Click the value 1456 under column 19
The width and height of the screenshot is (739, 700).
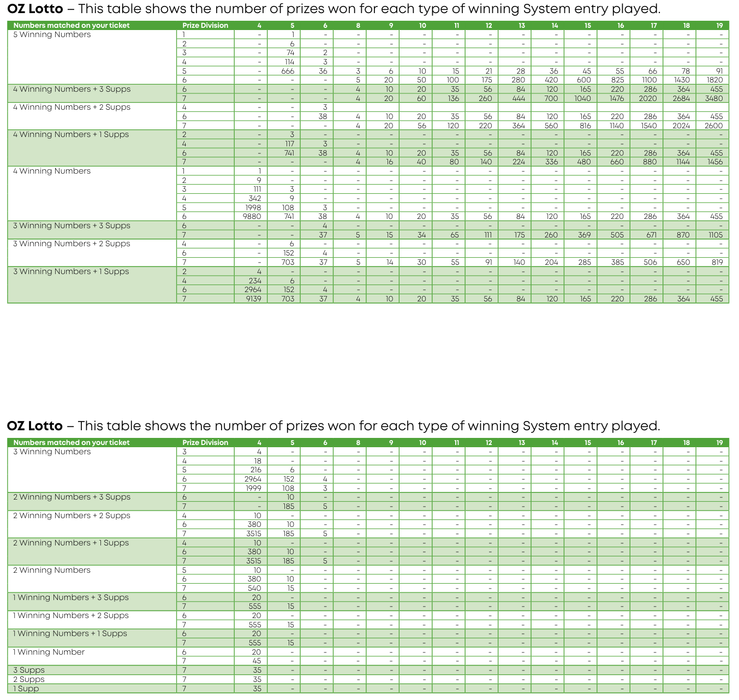[x=715, y=162]
